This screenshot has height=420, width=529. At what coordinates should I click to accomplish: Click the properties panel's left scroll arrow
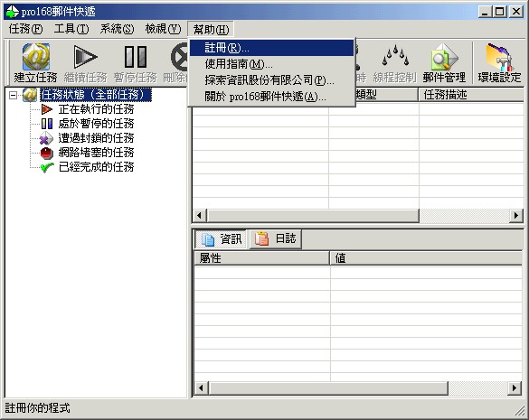(201, 388)
